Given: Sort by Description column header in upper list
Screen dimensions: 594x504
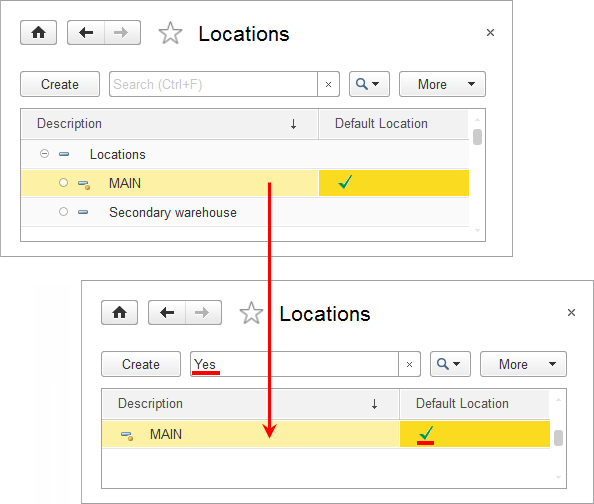Looking at the screenshot, I should [x=169, y=124].
